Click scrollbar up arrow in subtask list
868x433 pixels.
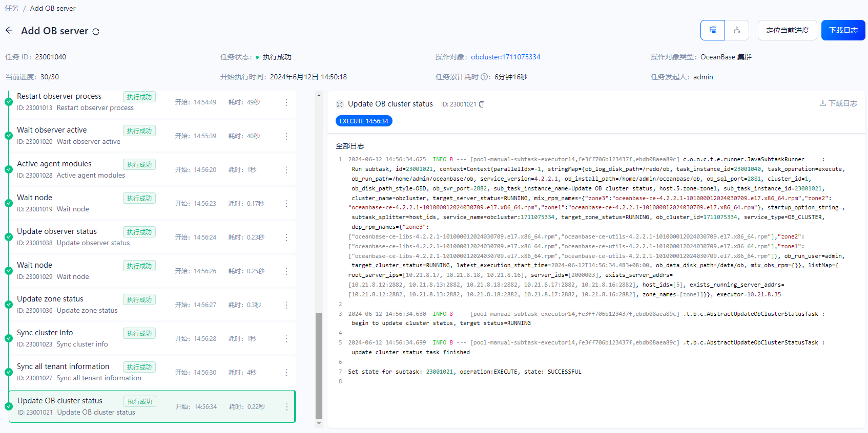point(319,95)
